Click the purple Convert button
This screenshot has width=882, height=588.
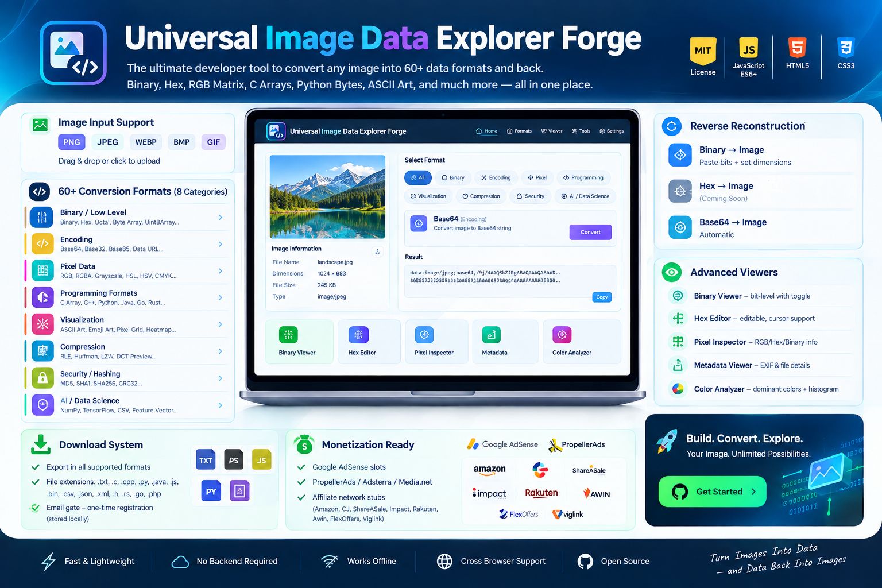tap(590, 232)
